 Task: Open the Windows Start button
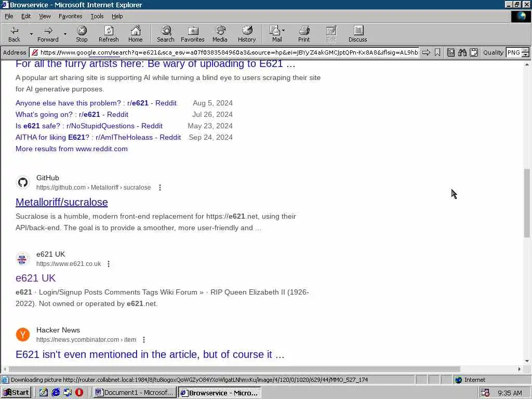click(16, 393)
